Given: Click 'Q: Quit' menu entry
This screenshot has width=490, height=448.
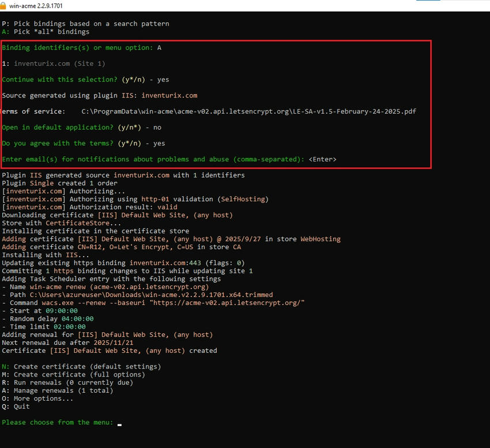Looking at the screenshot, I should click(x=16, y=406).
